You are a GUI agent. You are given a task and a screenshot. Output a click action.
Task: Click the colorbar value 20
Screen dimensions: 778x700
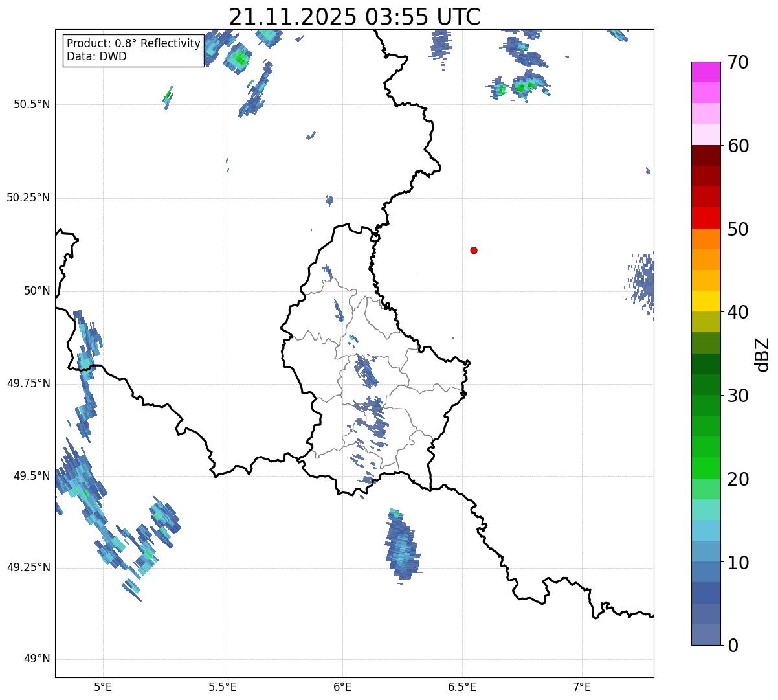[x=739, y=479]
